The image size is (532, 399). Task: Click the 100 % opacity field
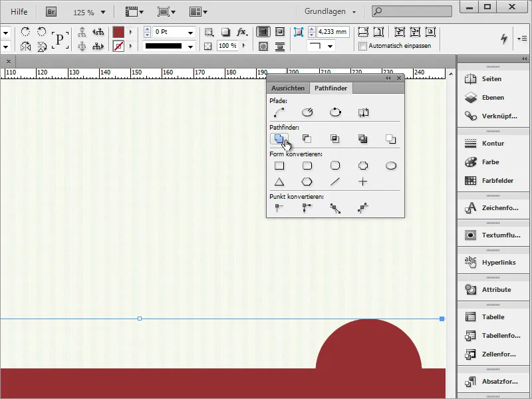(x=227, y=46)
